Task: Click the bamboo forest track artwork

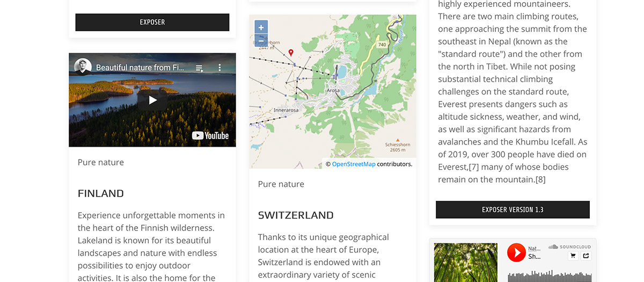Action: tap(466, 263)
